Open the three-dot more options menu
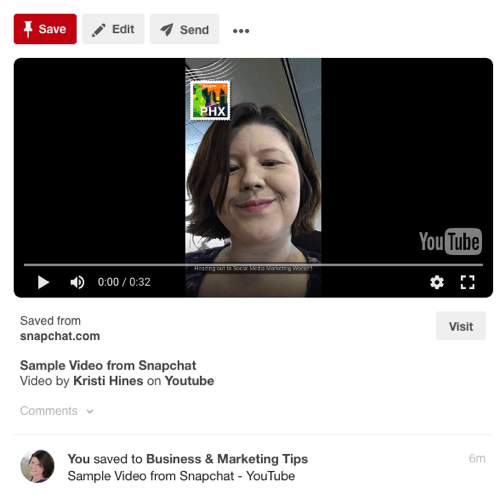The height and width of the screenshot is (494, 500). (x=241, y=31)
